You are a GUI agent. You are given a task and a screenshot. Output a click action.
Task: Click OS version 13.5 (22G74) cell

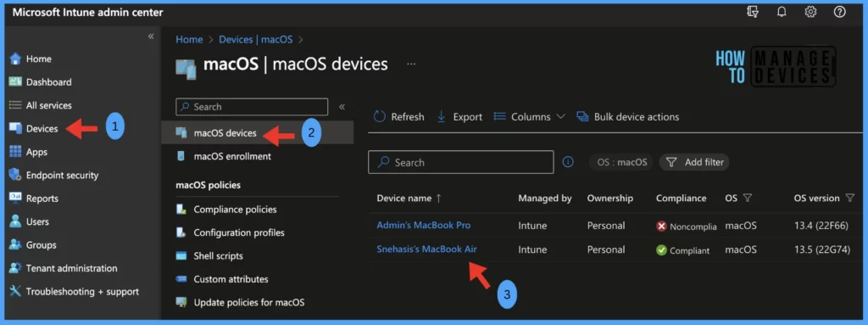pos(822,249)
